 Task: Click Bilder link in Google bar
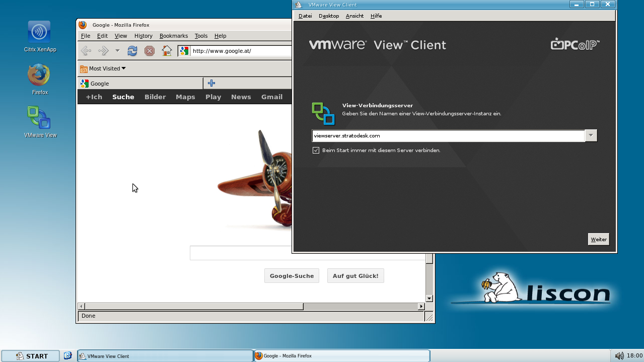(155, 97)
